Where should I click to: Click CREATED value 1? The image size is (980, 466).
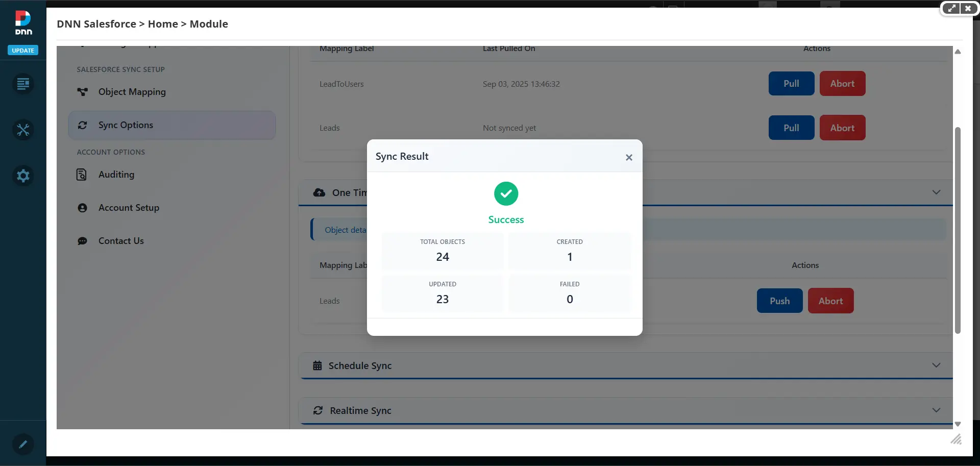(570, 257)
